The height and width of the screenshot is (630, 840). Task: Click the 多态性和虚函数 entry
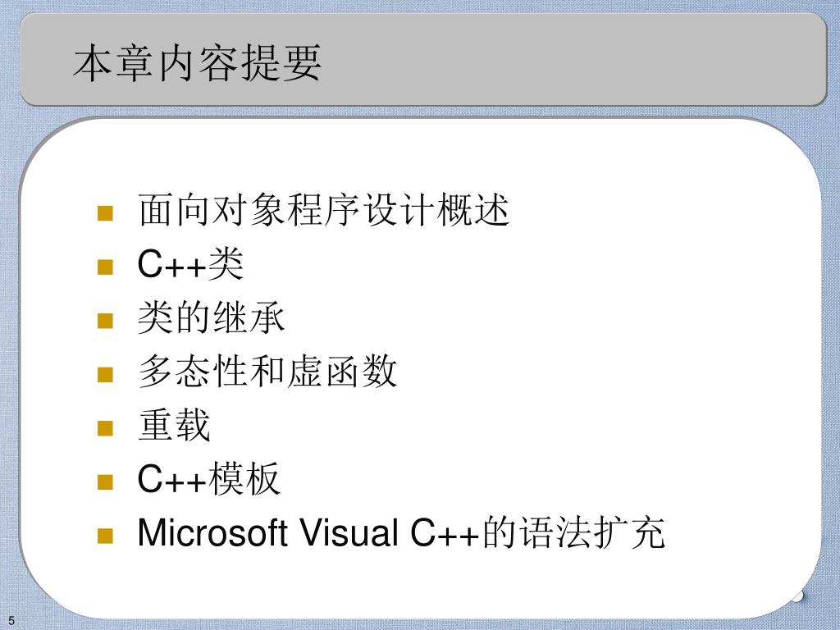pyautogui.click(x=267, y=372)
